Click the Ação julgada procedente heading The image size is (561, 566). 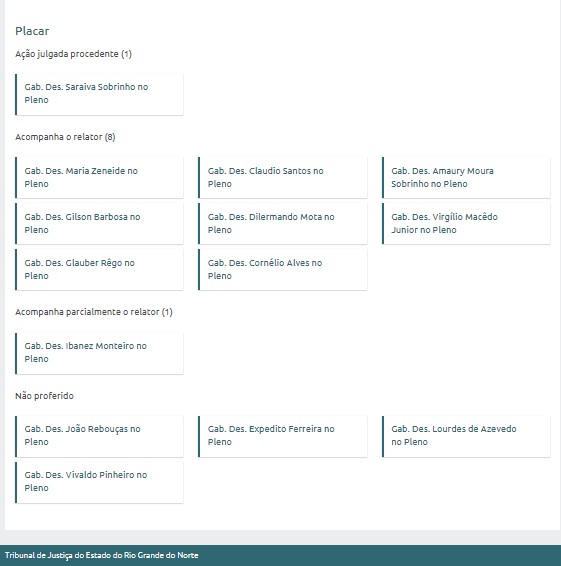(x=73, y=54)
